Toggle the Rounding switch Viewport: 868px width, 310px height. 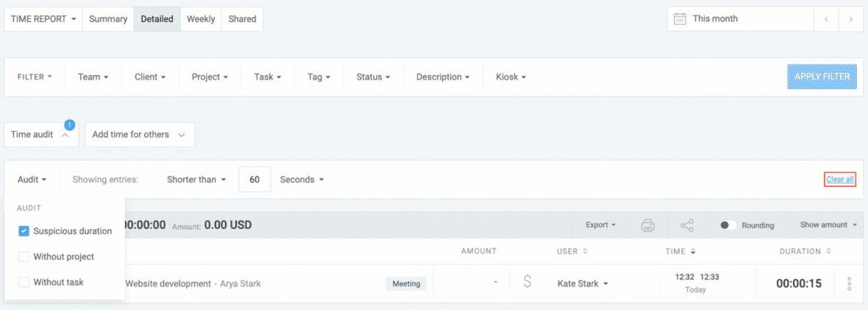(x=729, y=225)
